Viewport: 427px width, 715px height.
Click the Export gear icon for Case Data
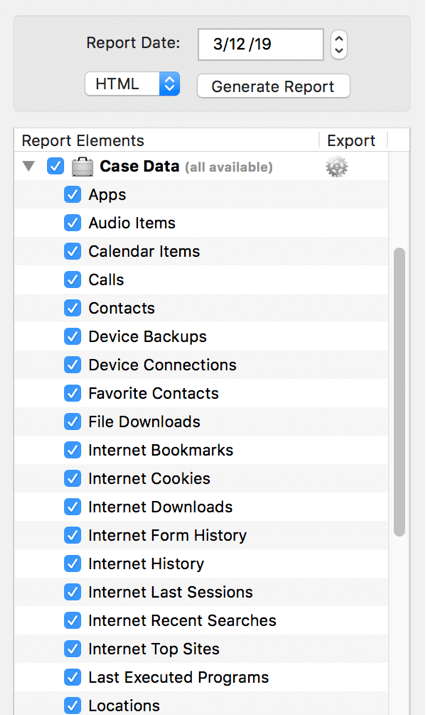(337, 167)
